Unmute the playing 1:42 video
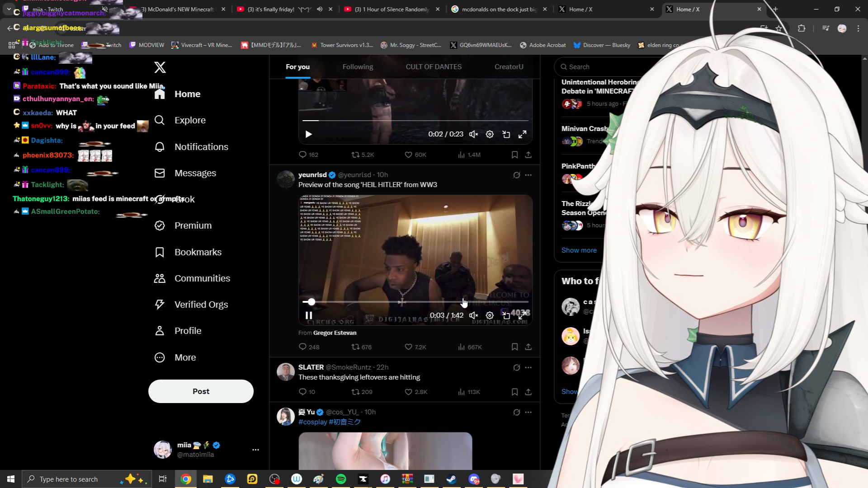This screenshot has height=488, width=868. click(x=473, y=315)
